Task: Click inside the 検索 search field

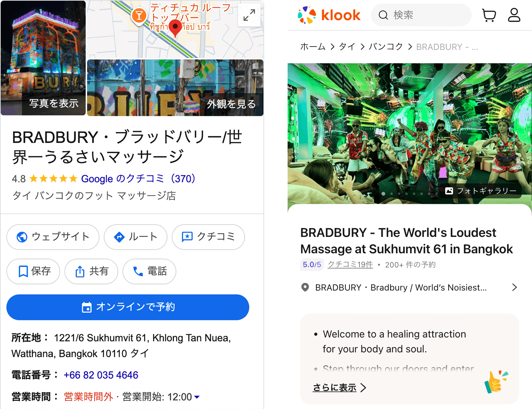Action: pyautogui.click(x=421, y=15)
